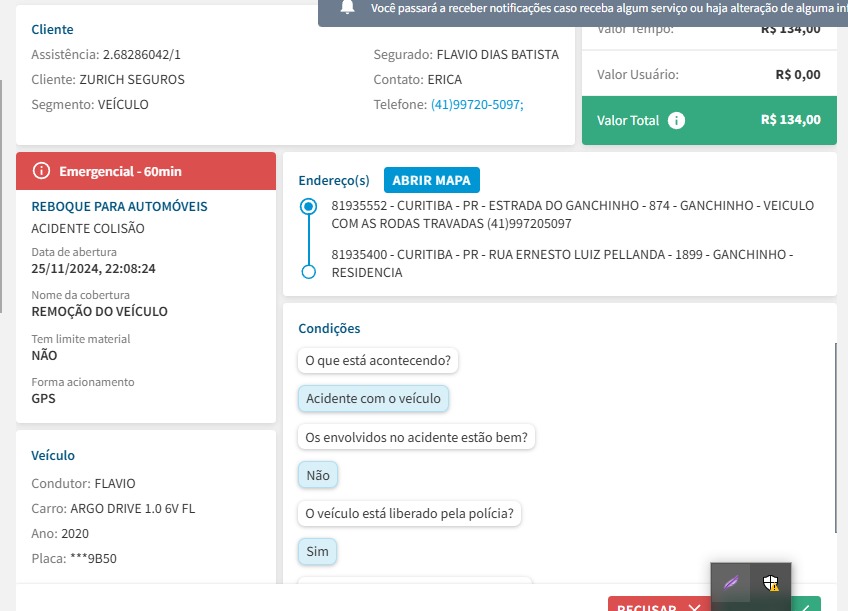Select the 'Acidente com o veículo' answer

[373, 399]
